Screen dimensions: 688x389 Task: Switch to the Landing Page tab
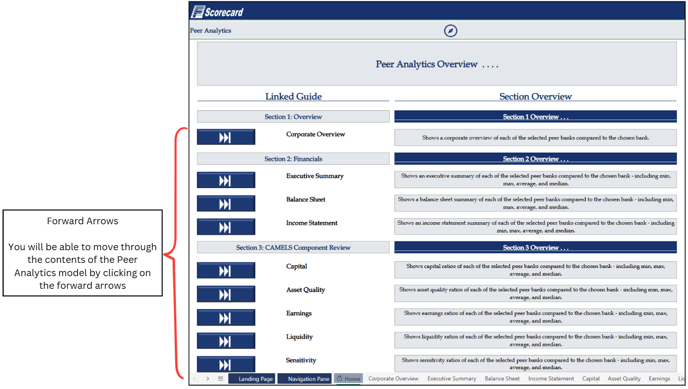tap(252, 378)
